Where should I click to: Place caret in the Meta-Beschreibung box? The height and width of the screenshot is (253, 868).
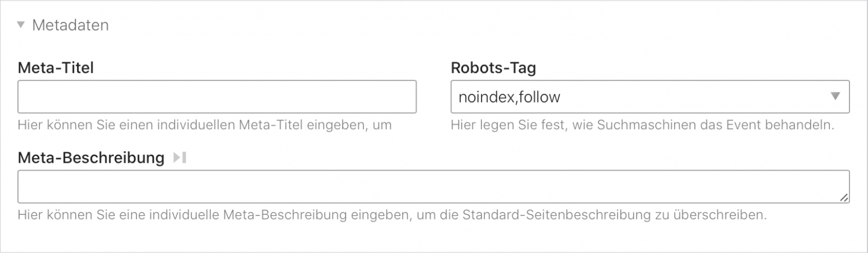pos(433,186)
